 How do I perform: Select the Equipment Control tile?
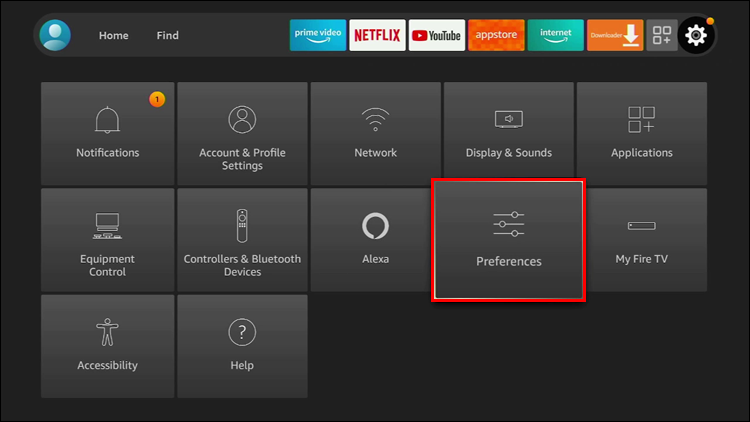[x=108, y=240]
